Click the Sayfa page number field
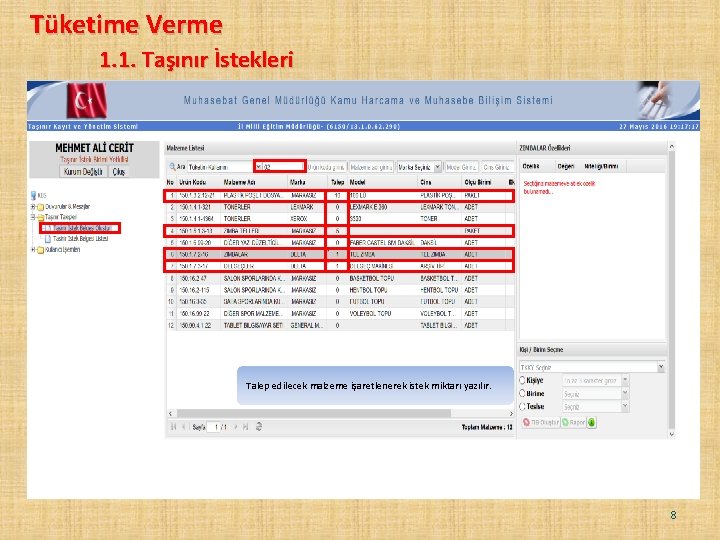Screen dimensions: 720x540 [x=214, y=427]
